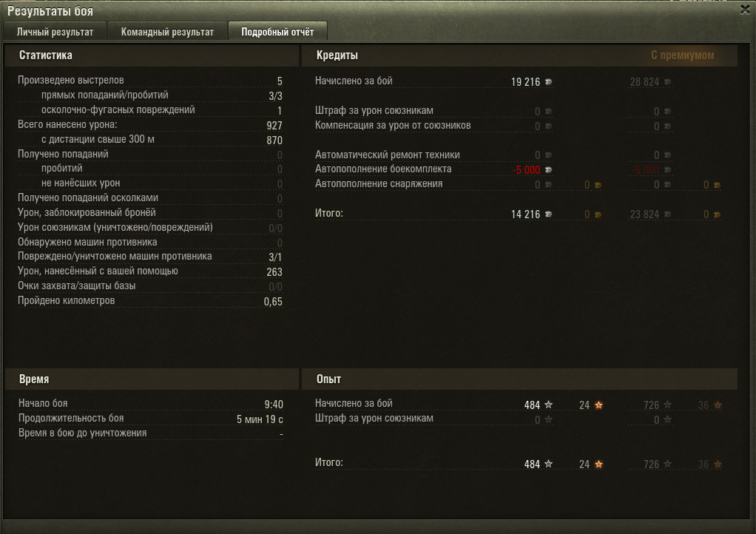Screen dimensions: 756x534
Task: Click credits icon beside Итого 14 216
Action: (548, 214)
